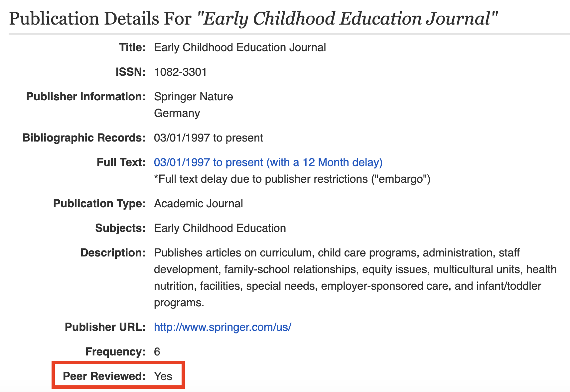Screen dimensions: 570x392
Task: Click the Full Text label
Action: [121, 162]
